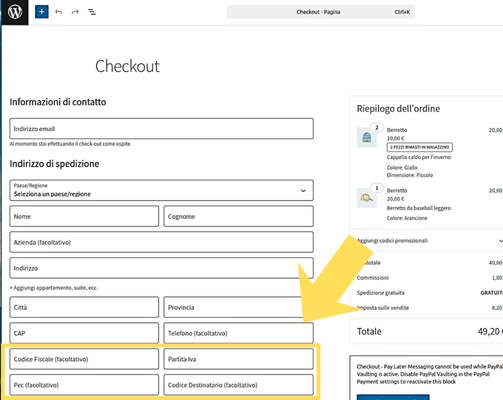503x400 pixels.
Task: Undo the last change
Action: point(59,12)
